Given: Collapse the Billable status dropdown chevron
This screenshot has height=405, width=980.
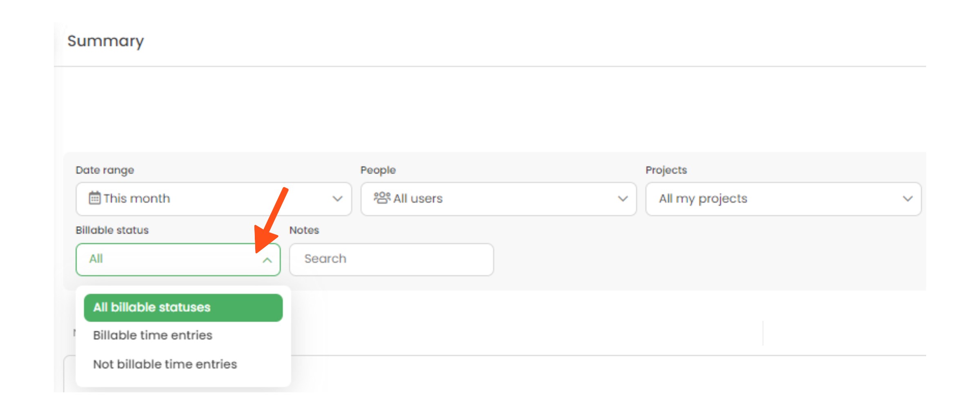Looking at the screenshot, I should [267, 260].
